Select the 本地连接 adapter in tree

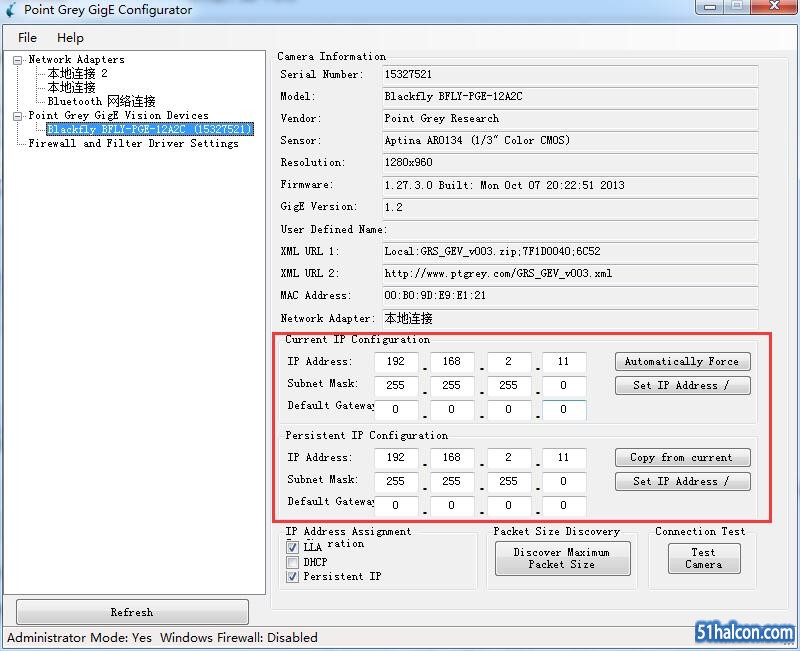[x=71, y=87]
